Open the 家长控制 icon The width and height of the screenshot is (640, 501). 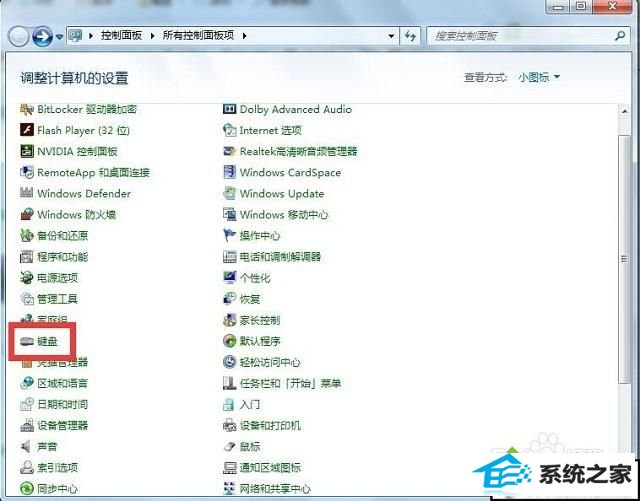pyautogui.click(x=229, y=320)
